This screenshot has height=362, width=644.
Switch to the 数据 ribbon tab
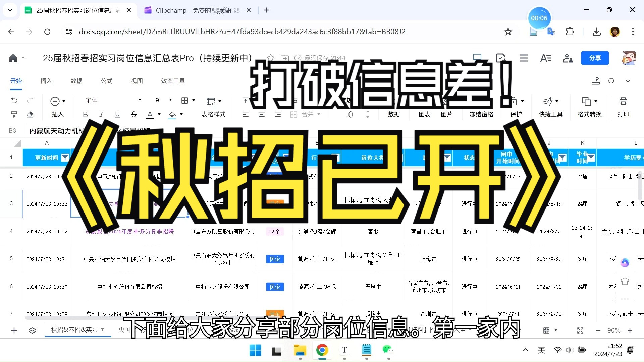point(76,81)
